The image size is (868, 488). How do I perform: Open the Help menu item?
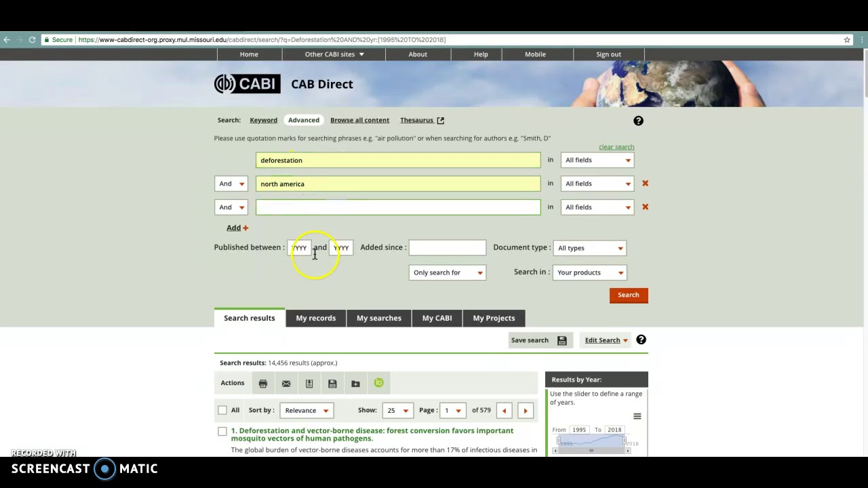pos(481,54)
